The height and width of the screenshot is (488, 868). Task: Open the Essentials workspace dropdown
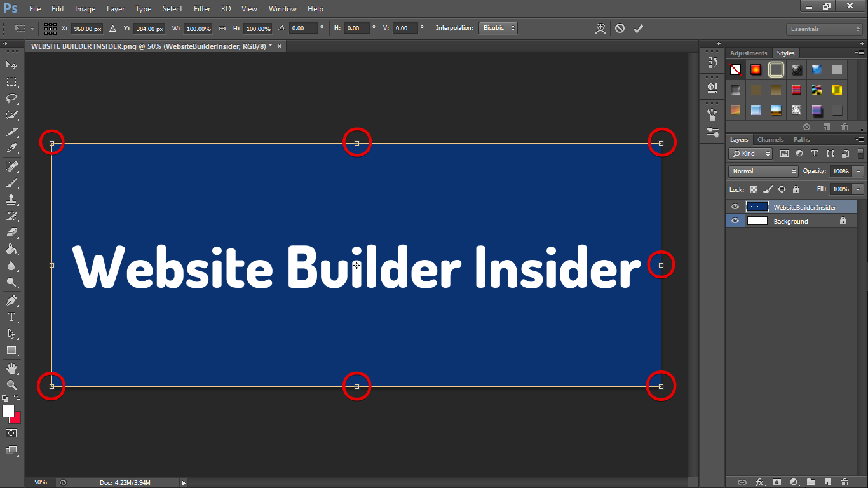click(824, 29)
